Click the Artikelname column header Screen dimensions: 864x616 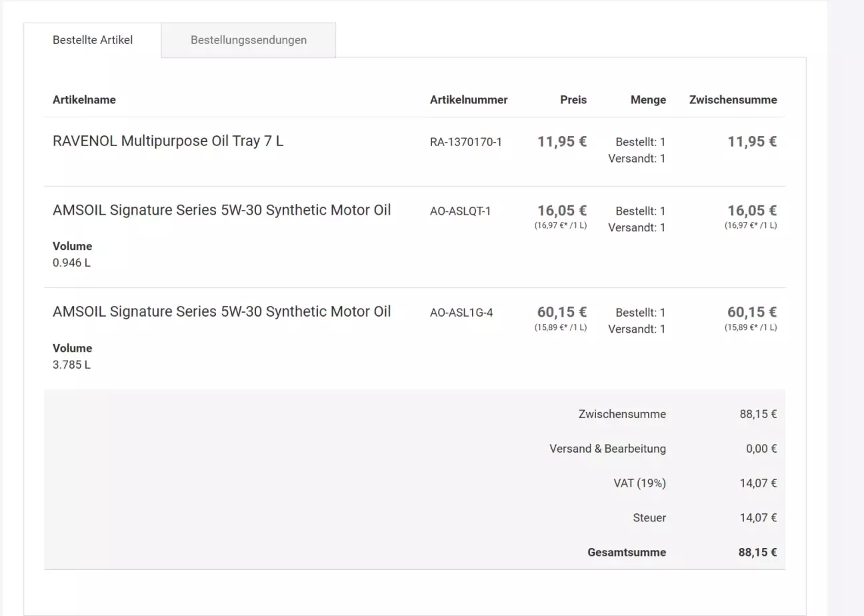[84, 100]
